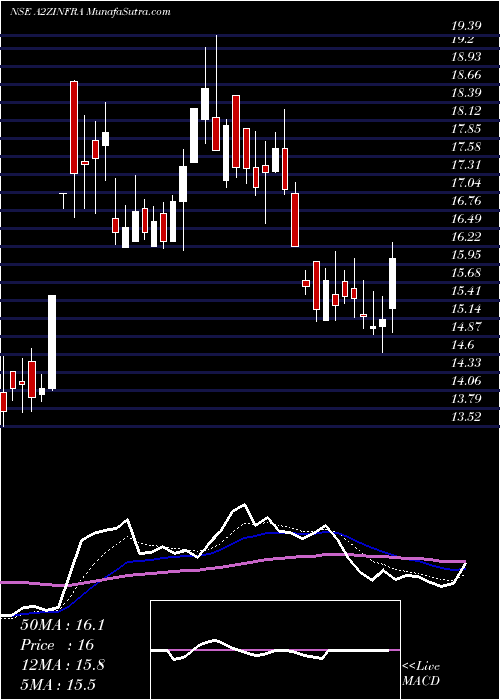The width and height of the screenshot is (500, 700).
Task: Click the 18.93 price axis label
Action: (x=466, y=57)
